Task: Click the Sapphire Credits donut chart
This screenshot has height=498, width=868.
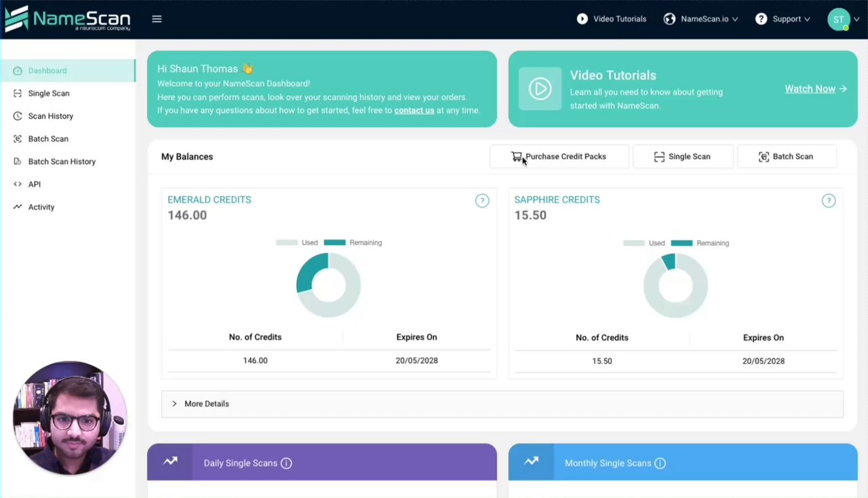Action: [x=675, y=285]
